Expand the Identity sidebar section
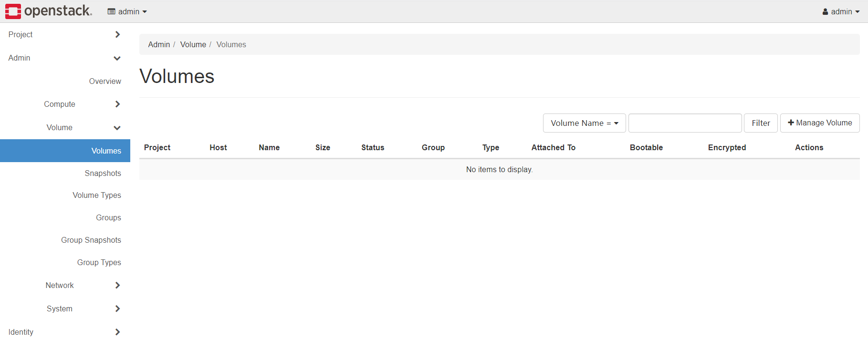This screenshot has height=360, width=868. [65, 332]
